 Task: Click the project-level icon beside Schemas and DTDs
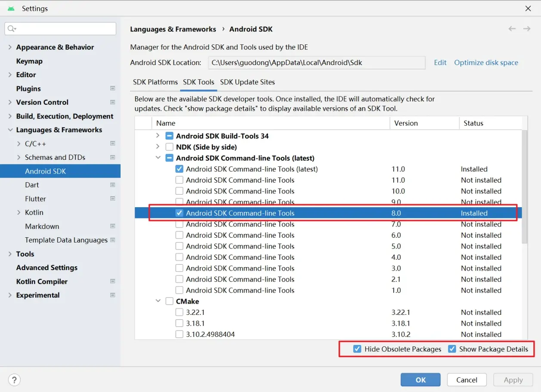(113, 157)
